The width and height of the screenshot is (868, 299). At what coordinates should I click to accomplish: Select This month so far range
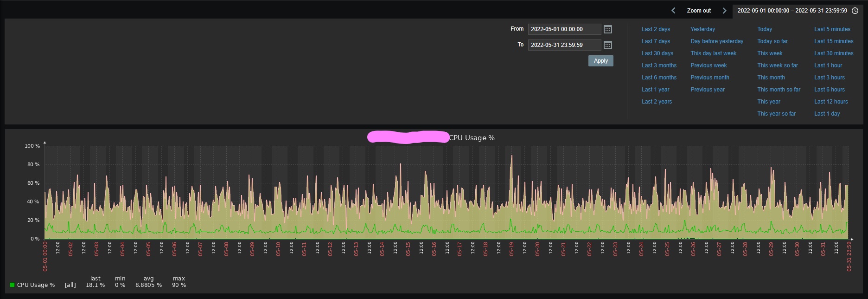(x=779, y=90)
